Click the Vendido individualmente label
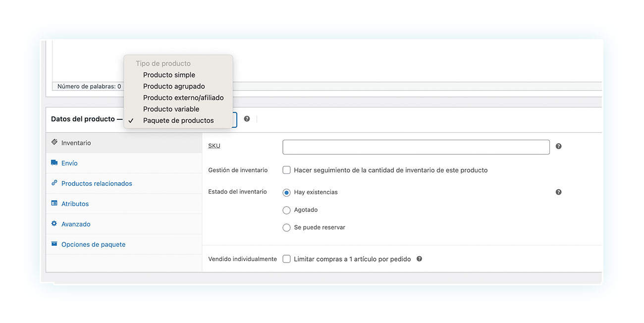Viewport: 644px width, 323px height. click(242, 259)
